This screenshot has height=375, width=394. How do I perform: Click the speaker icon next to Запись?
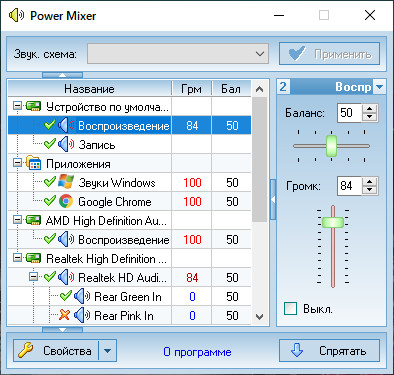66,144
